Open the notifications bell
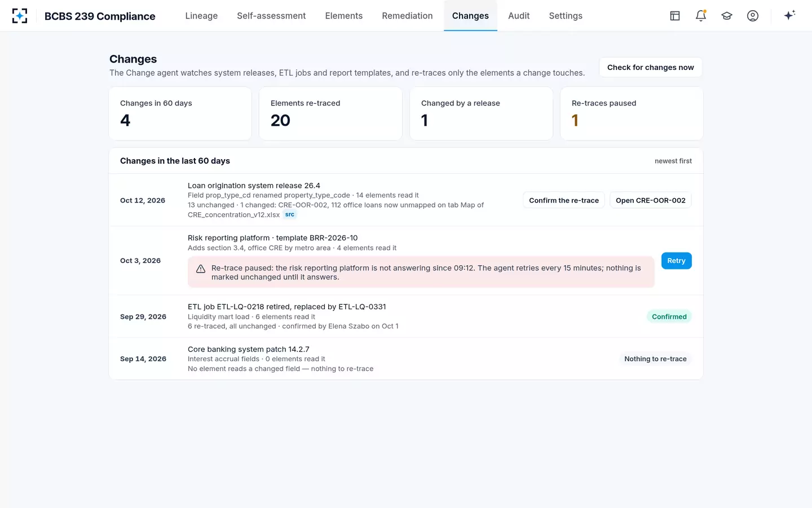The image size is (812, 508). tap(701, 16)
